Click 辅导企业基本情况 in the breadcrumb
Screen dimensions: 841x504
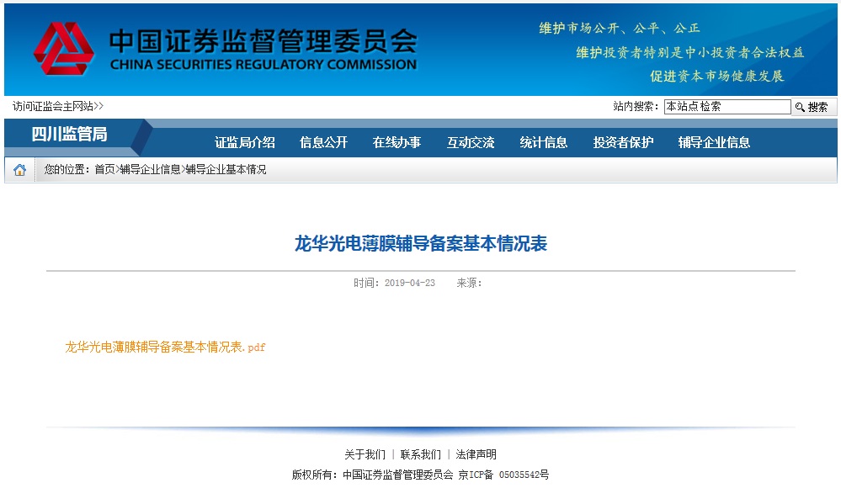(226, 169)
